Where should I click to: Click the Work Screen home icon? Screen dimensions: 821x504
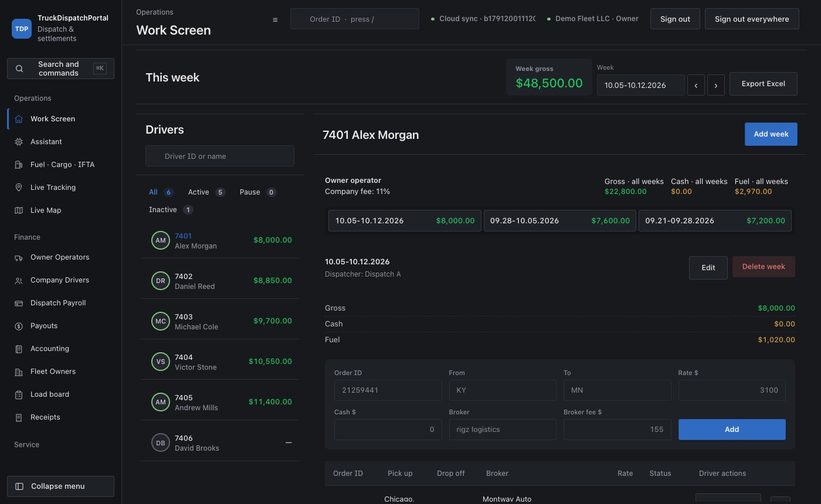pyautogui.click(x=19, y=119)
